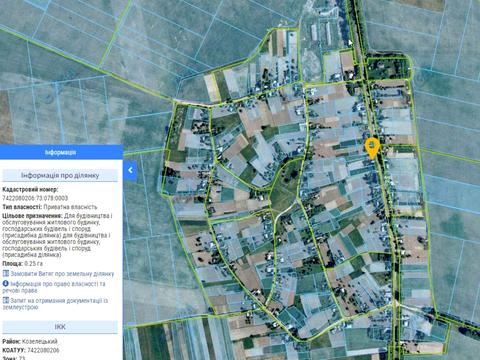Click the КОАТУУ 7422080206 value
The width and height of the screenshot is (480, 360).
click(43, 350)
